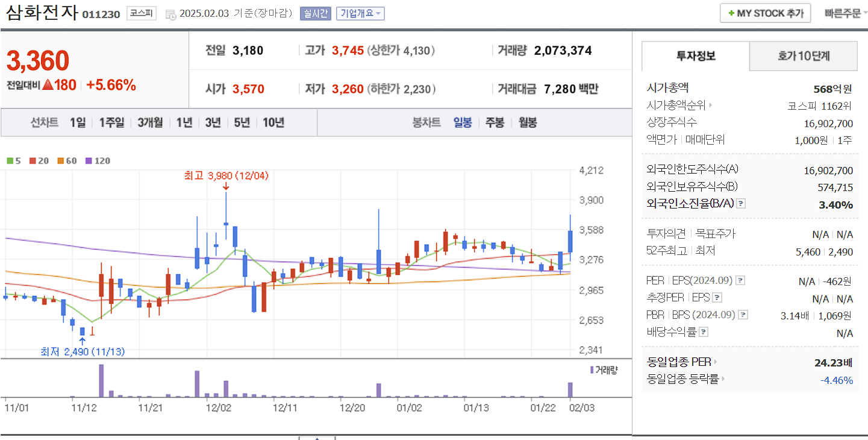Switch to the 호가 10단계 tab
Viewport: 868px width, 440px height.
pos(803,56)
